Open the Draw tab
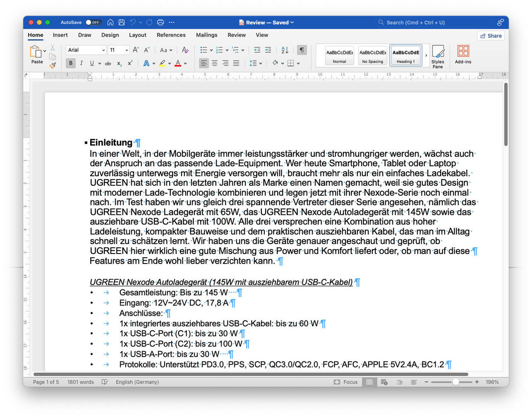The width and height of the screenshot is (532, 419). coord(84,35)
